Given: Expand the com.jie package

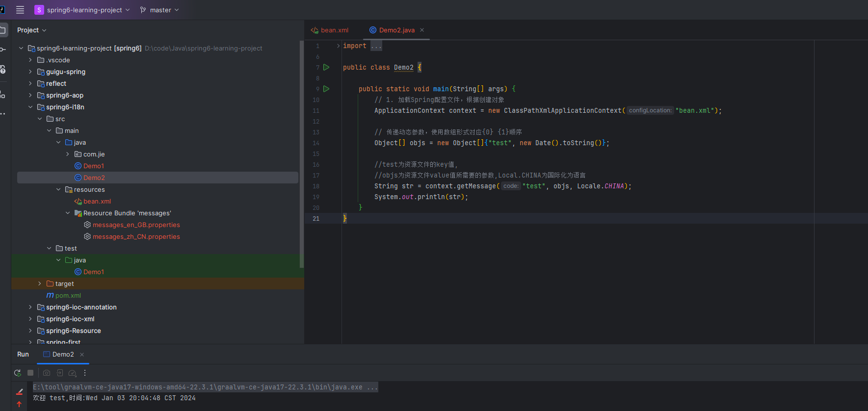Looking at the screenshot, I should coord(68,154).
